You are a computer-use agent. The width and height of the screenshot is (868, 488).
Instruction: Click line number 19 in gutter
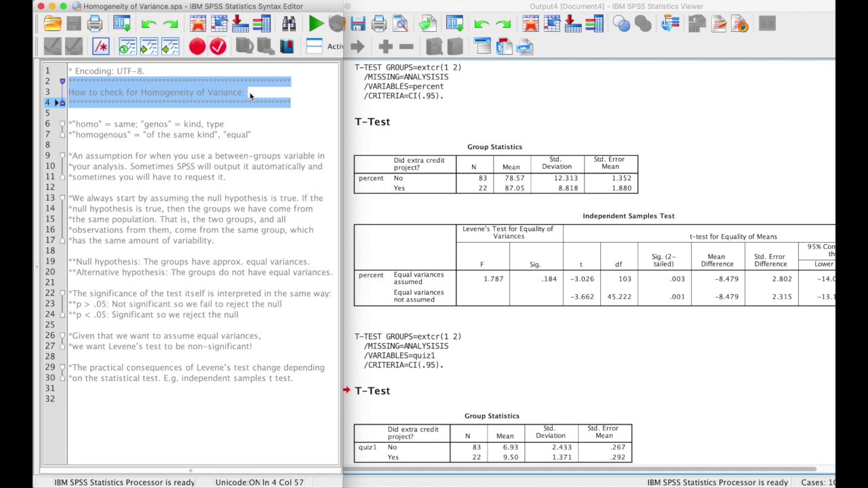tap(50, 262)
